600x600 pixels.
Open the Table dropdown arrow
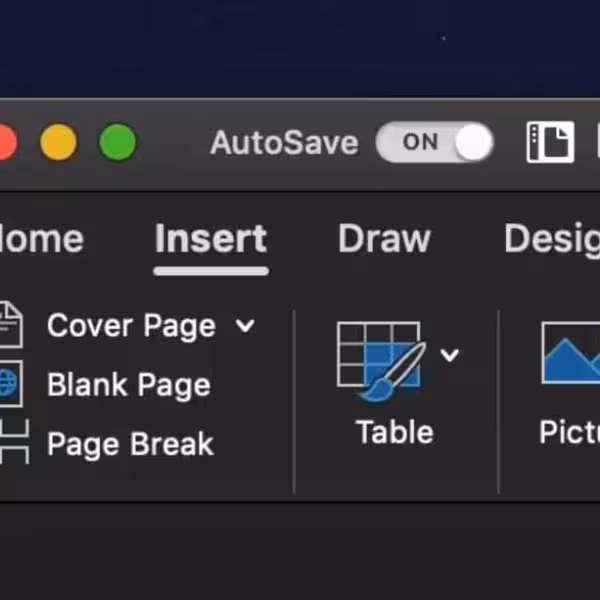coord(450,355)
